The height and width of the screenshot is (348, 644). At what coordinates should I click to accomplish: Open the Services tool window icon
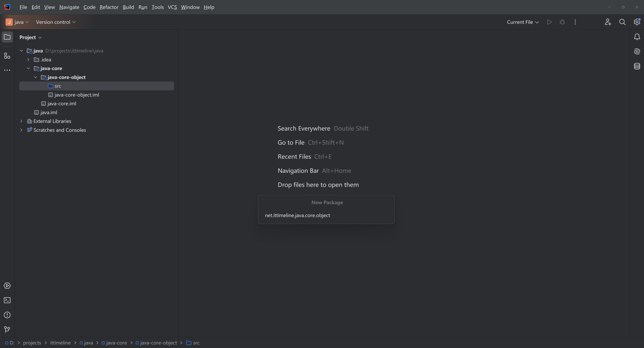(x=7, y=285)
